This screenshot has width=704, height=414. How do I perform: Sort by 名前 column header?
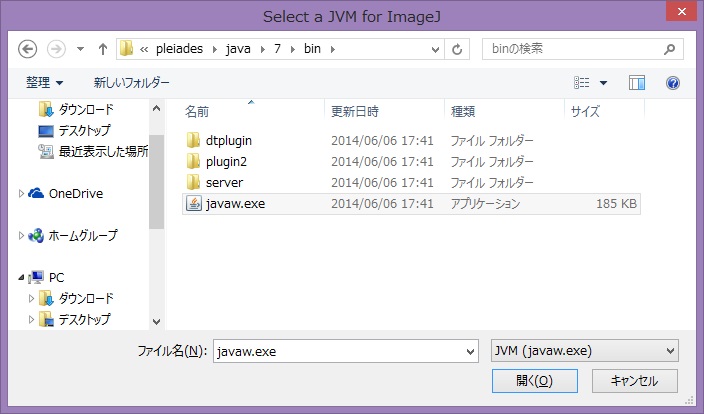click(x=197, y=111)
